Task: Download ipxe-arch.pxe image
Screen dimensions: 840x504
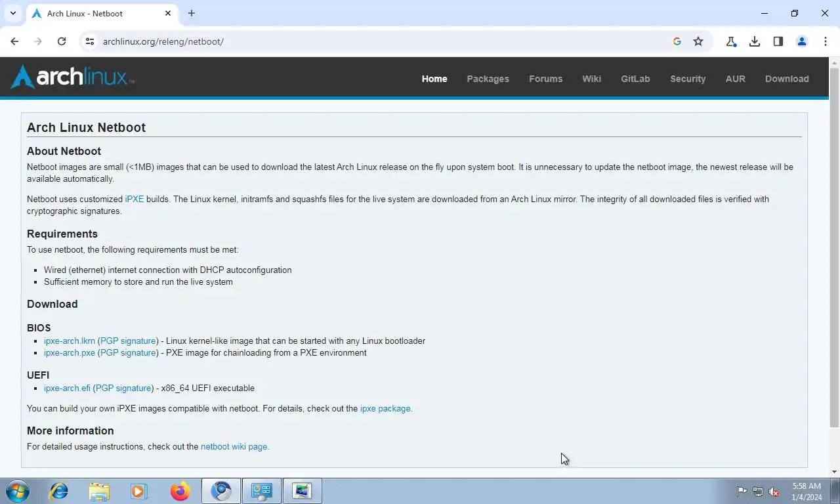Action: click(x=70, y=352)
